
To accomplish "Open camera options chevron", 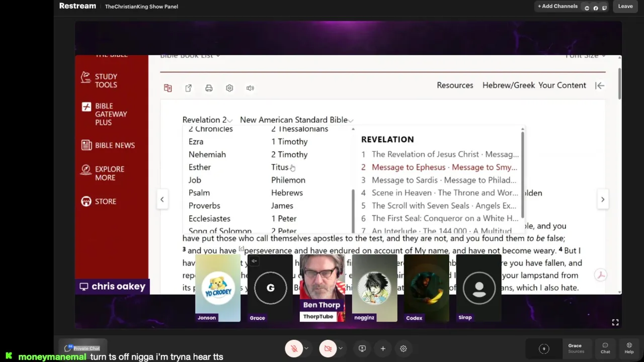I will click(340, 348).
